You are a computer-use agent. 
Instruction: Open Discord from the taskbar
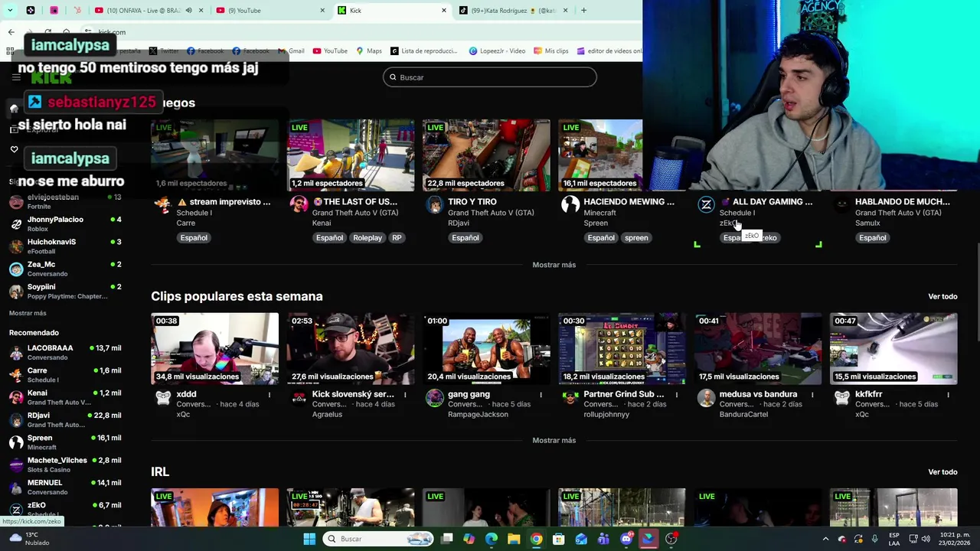626,539
